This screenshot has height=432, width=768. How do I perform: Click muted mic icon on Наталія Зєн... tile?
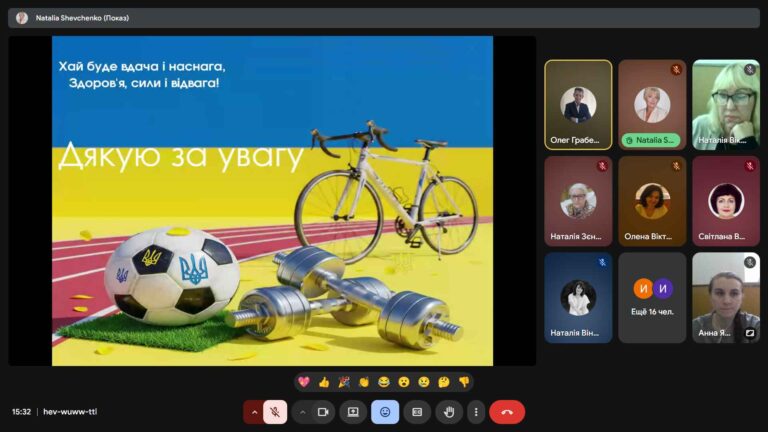point(602,166)
